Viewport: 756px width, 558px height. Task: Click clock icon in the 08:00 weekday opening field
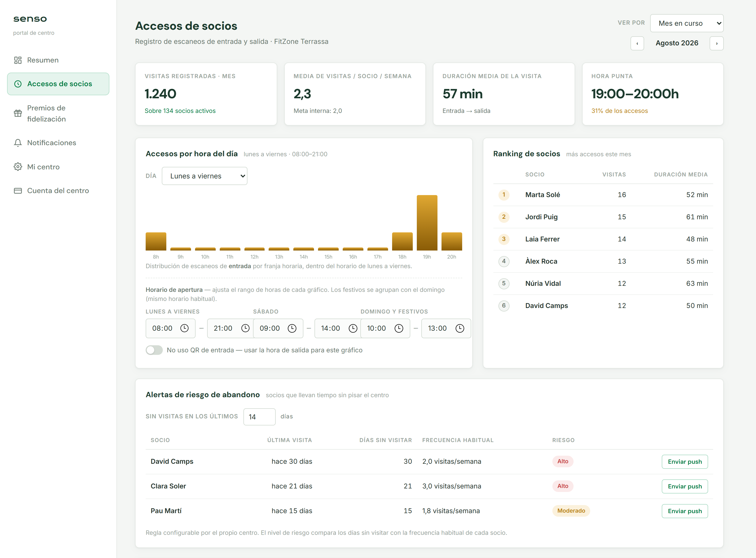[184, 328]
